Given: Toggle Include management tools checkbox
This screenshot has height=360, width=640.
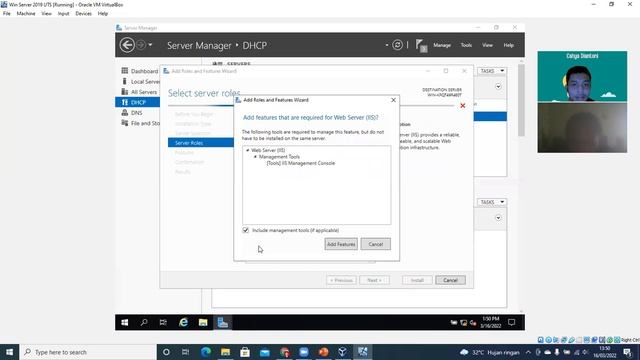Looking at the screenshot, I should click(246, 230).
